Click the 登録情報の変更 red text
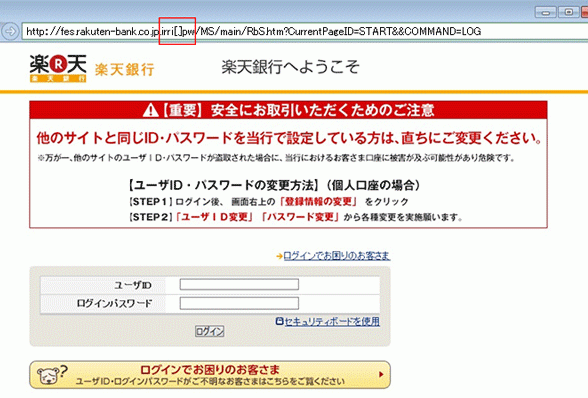The height and width of the screenshot is (398, 588). (x=319, y=201)
